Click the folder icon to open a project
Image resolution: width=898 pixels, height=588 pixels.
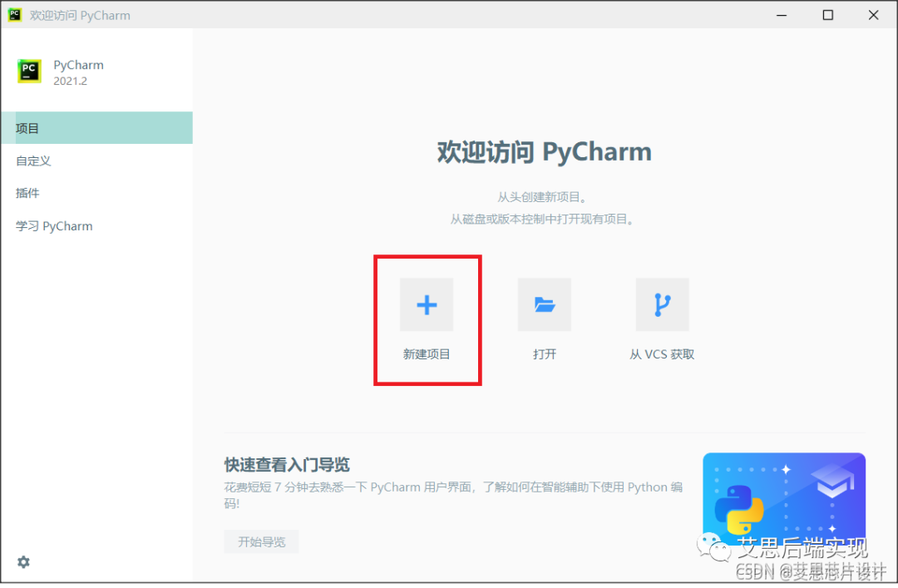click(545, 305)
